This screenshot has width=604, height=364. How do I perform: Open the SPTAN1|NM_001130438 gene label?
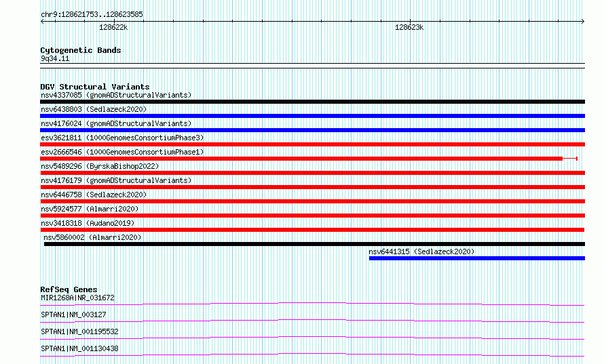[79, 348]
